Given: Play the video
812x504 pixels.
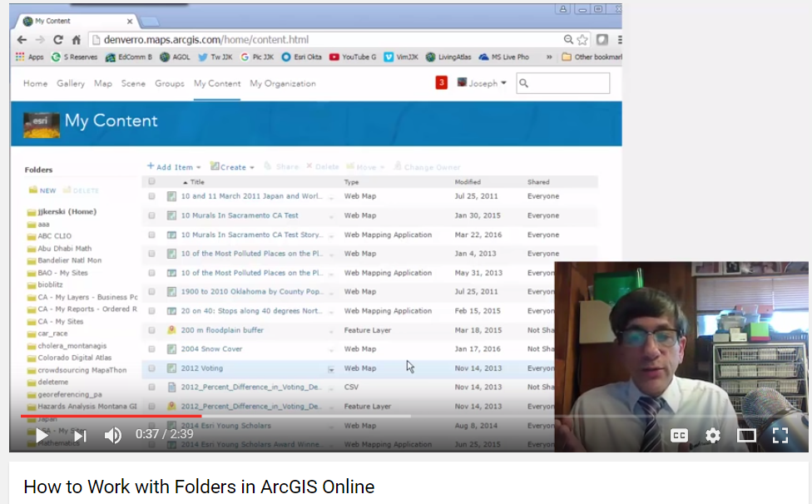Looking at the screenshot, I should 42,435.
